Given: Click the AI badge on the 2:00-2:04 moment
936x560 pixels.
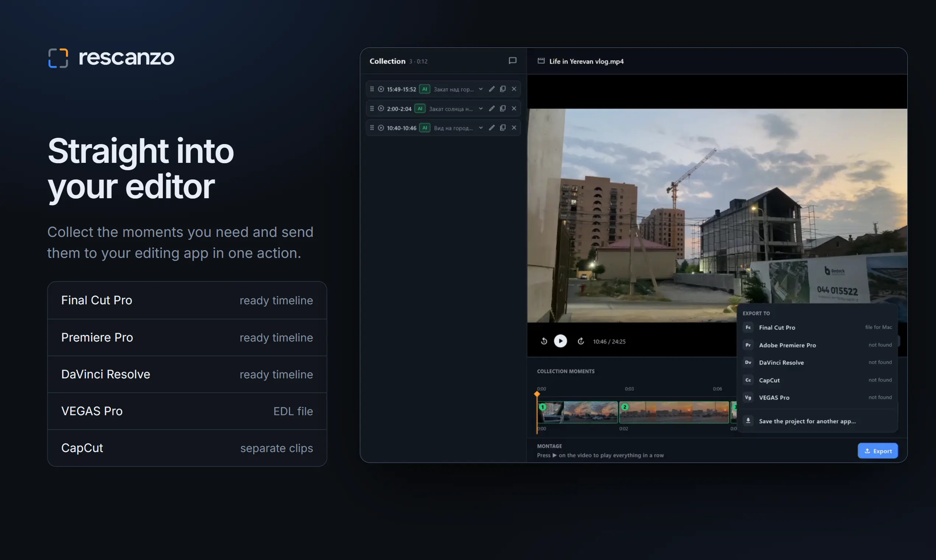Looking at the screenshot, I should coord(420,109).
